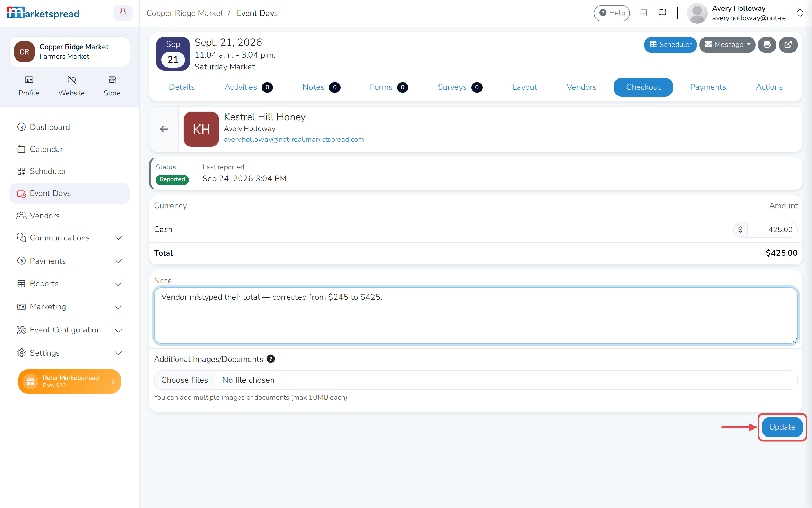Screen dimensions: 812x508
Task: Open the Store icon shortcut
Action: (112, 86)
